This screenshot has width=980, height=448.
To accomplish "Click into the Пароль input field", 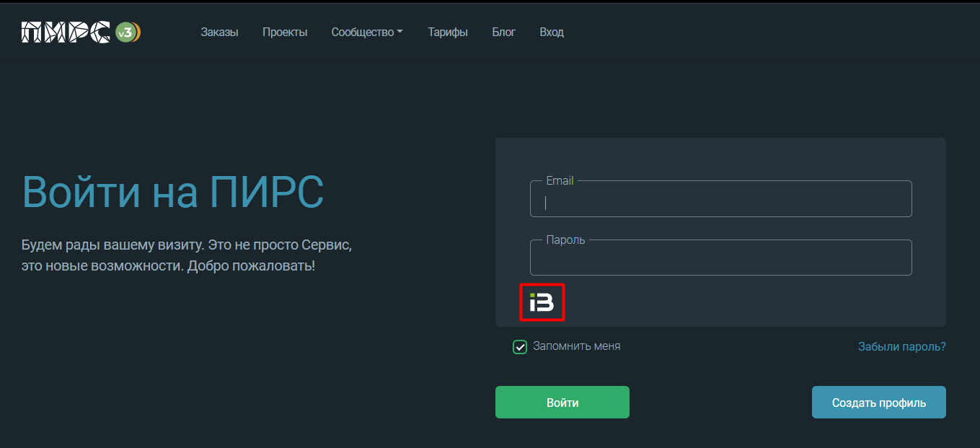I will 721,258.
